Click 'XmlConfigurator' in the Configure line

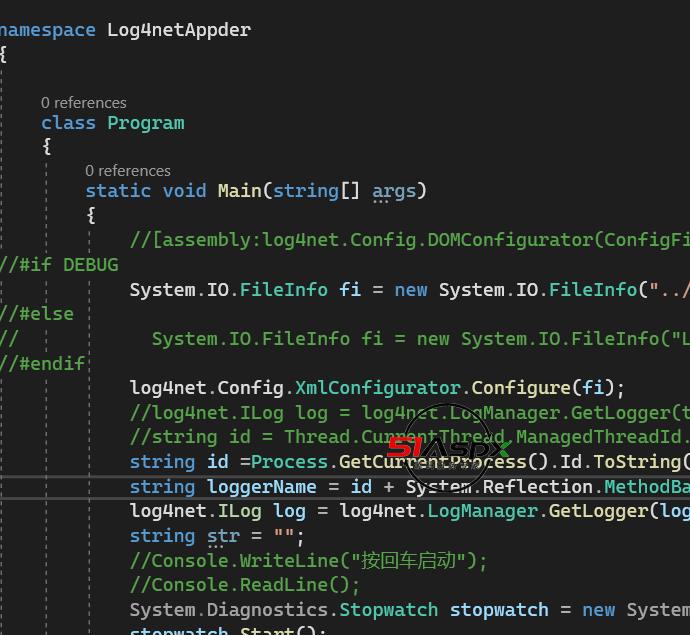point(378,388)
